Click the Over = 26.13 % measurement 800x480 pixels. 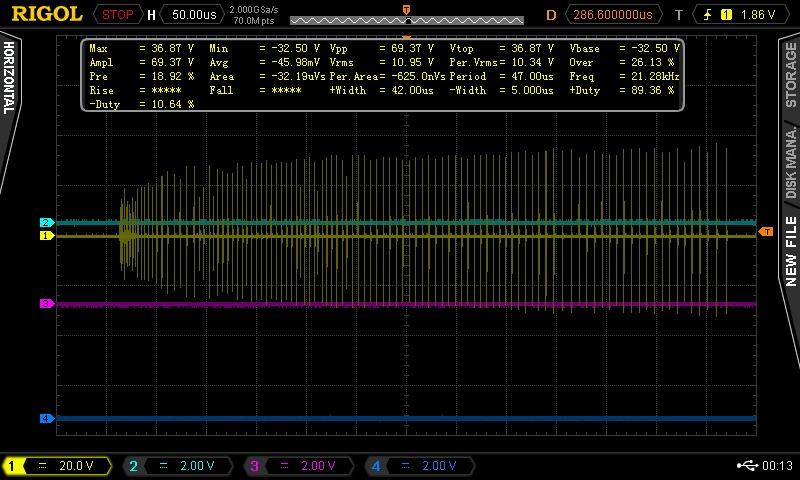[x=621, y=62]
